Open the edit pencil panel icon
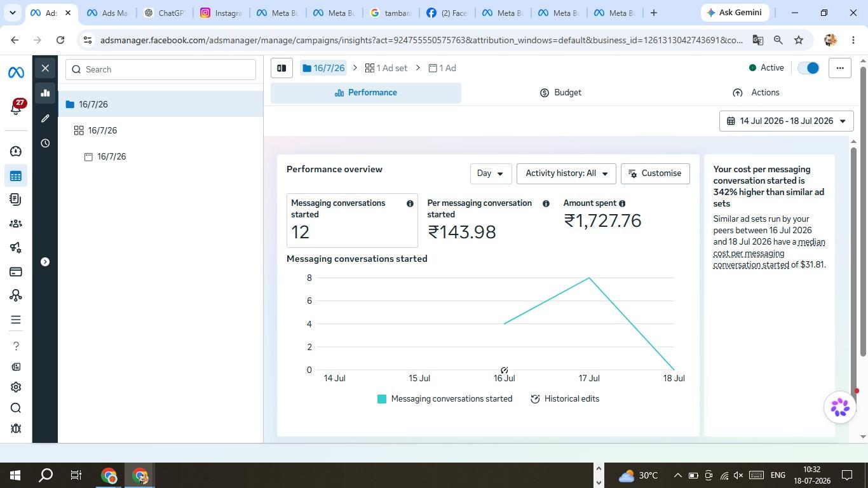 pyautogui.click(x=45, y=118)
